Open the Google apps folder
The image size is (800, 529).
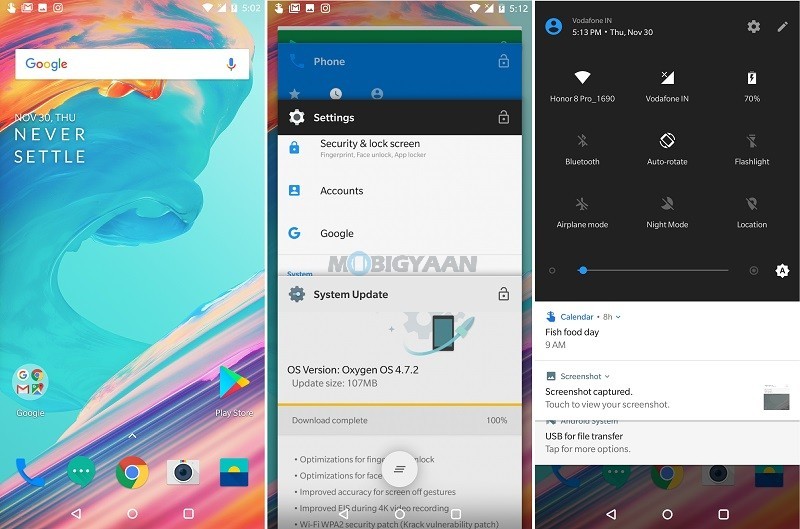point(30,382)
